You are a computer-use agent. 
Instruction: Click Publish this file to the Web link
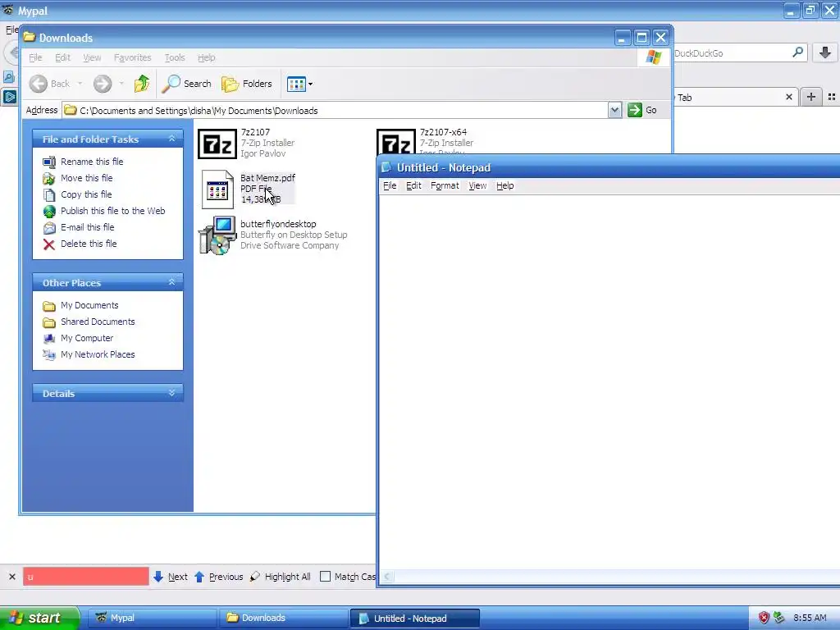point(112,211)
